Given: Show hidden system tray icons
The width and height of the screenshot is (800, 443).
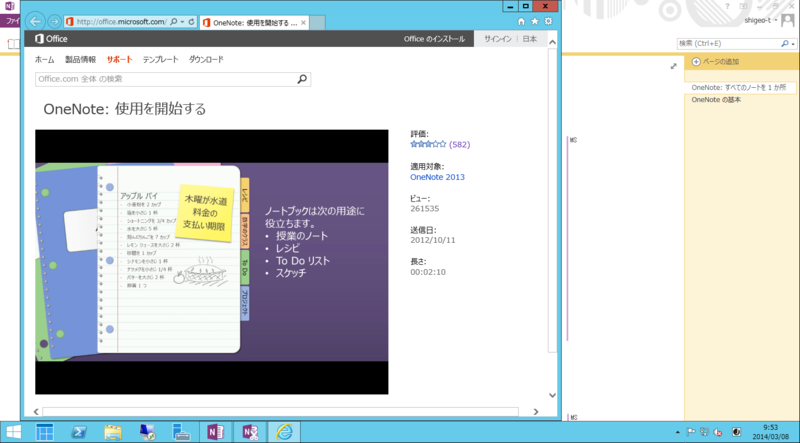Looking at the screenshot, I should point(678,432).
